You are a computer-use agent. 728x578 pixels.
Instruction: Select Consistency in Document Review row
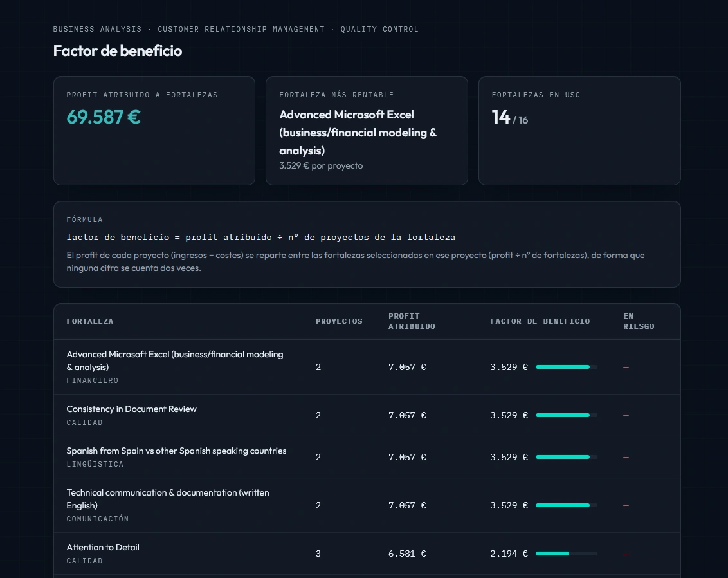[367, 415]
